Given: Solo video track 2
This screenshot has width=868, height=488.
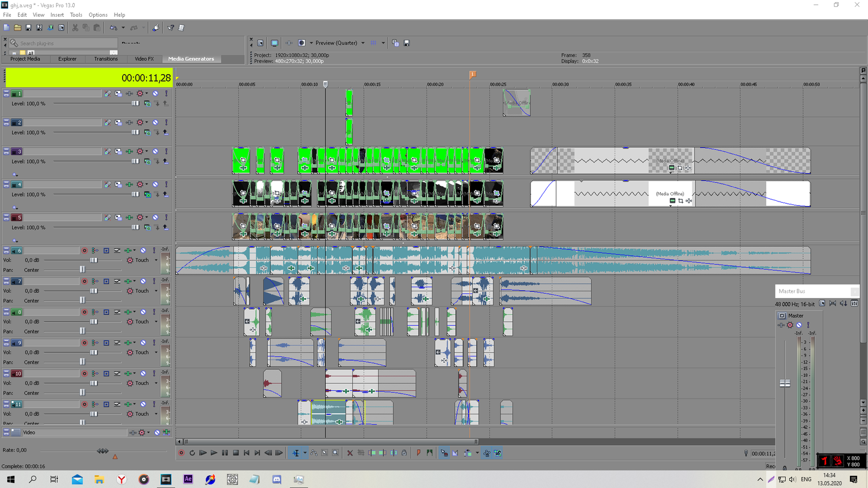Looking at the screenshot, I should [166, 122].
